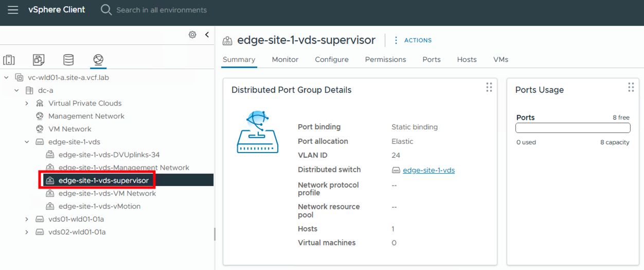The height and width of the screenshot is (270, 644).
Task: Open the ACTIONS menu
Action: 413,40
